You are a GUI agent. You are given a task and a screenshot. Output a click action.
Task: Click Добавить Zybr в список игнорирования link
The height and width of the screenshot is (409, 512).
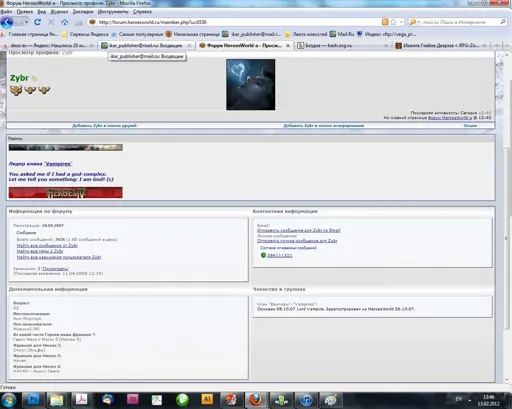pyautogui.click(x=324, y=126)
